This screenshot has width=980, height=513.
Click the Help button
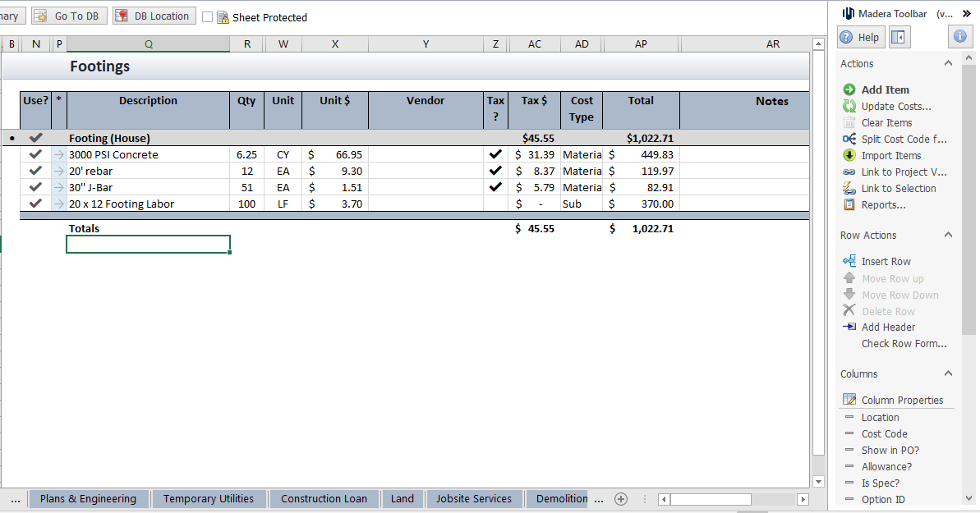click(861, 37)
